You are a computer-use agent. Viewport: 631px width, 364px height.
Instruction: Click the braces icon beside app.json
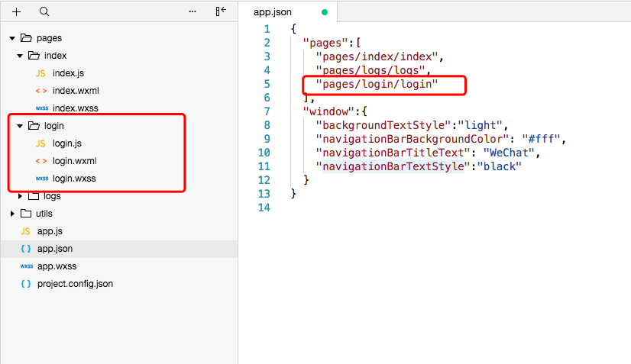tap(26, 249)
